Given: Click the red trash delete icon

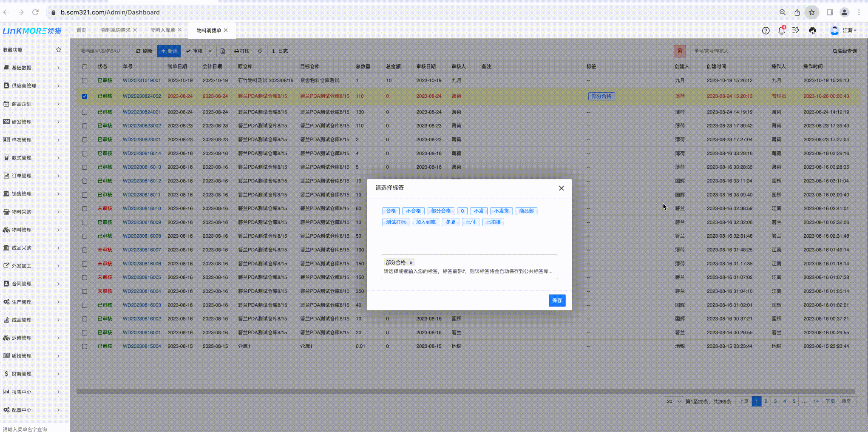Looking at the screenshot, I should pyautogui.click(x=680, y=51).
